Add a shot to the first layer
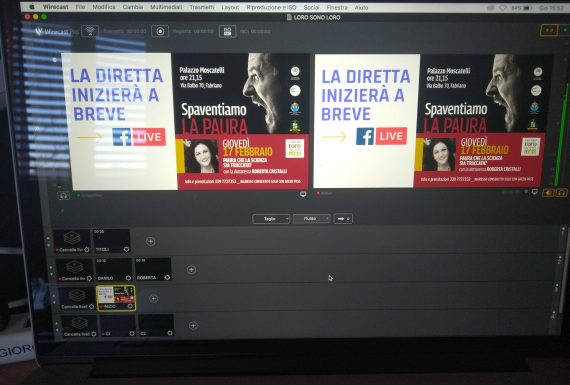This screenshot has height=385, width=570. click(150, 241)
